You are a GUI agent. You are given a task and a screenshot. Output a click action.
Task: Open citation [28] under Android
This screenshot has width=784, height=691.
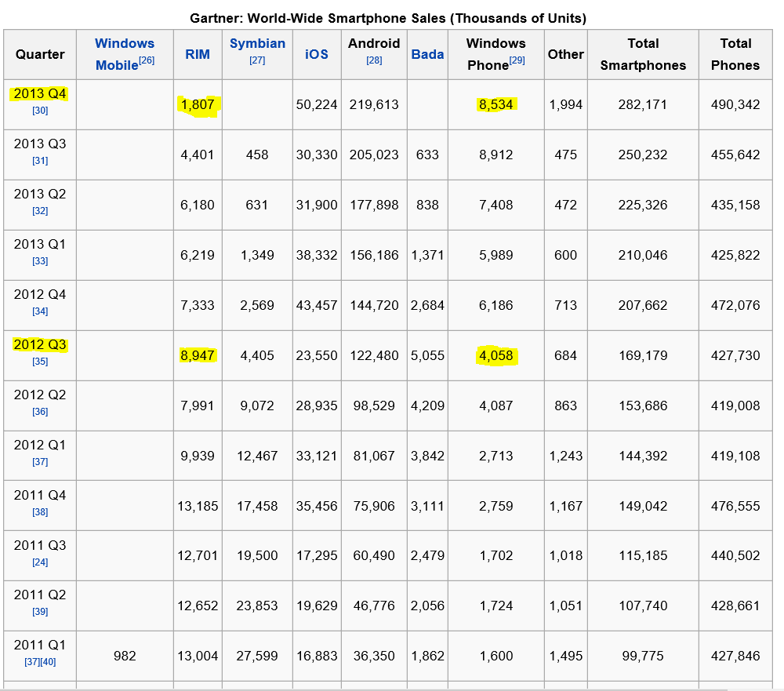click(x=374, y=60)
